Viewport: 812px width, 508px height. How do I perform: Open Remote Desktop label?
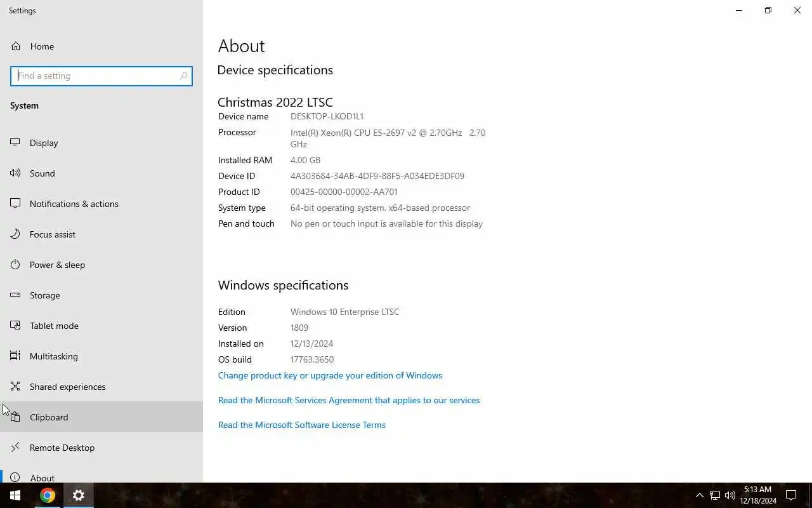pyautogui.click(x=62, y=448)
